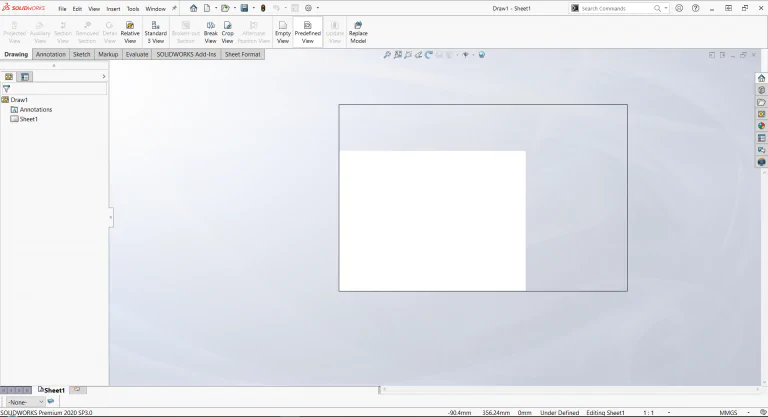The image size is (768, 417).
Task: Click the filter funnel icon in tree
Action: pyautogui.click(x=6, y=89)
